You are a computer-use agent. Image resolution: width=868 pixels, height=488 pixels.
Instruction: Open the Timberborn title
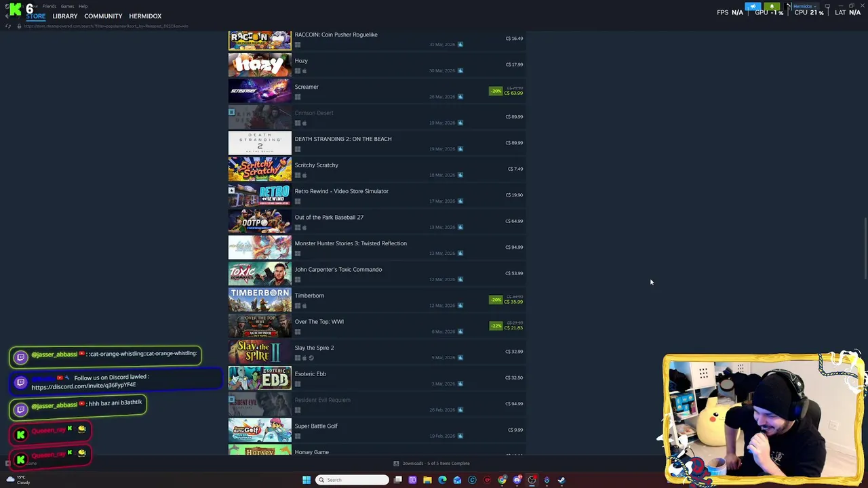coord(309,296)
